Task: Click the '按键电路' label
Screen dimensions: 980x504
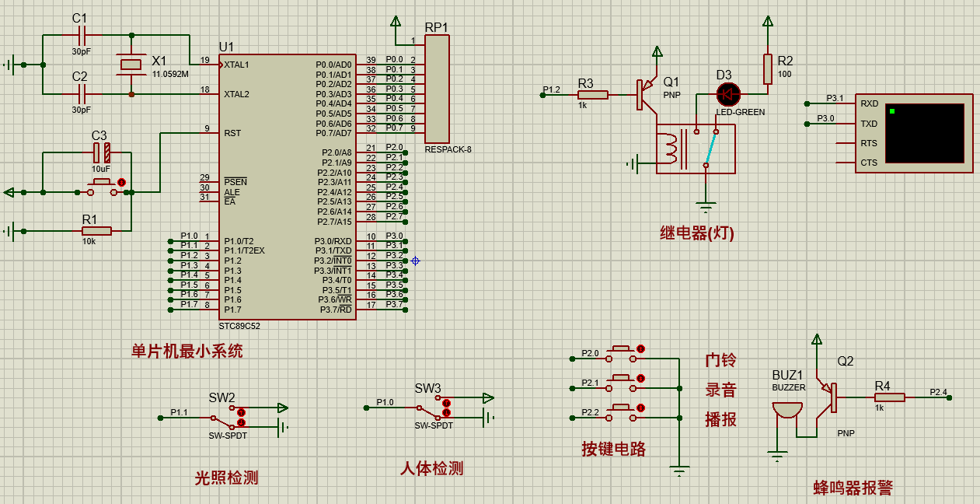Action: pyautogui.click(x=614, y=449)
